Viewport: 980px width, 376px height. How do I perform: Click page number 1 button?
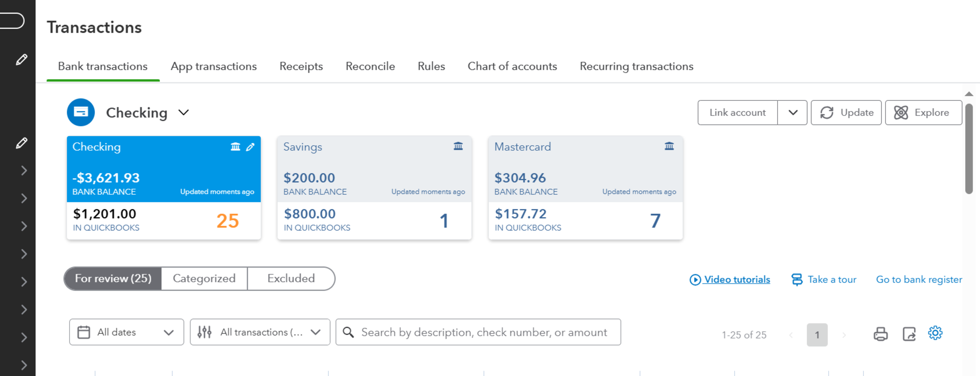[x=817, y=335]
